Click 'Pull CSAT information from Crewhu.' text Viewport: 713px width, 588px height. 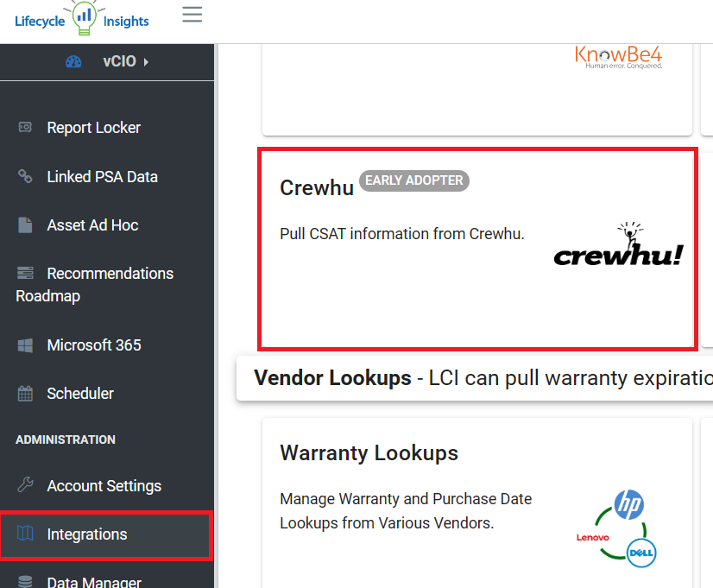[402, 234]
